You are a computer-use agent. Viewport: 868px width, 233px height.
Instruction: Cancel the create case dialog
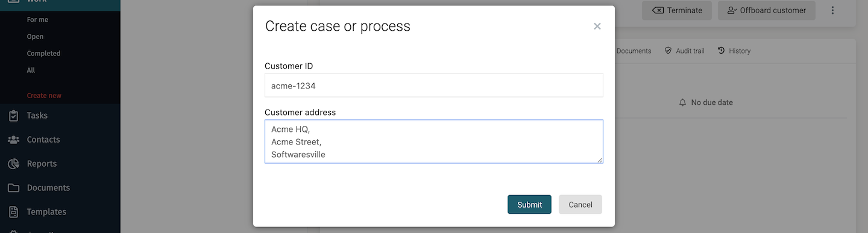(580, 204)
